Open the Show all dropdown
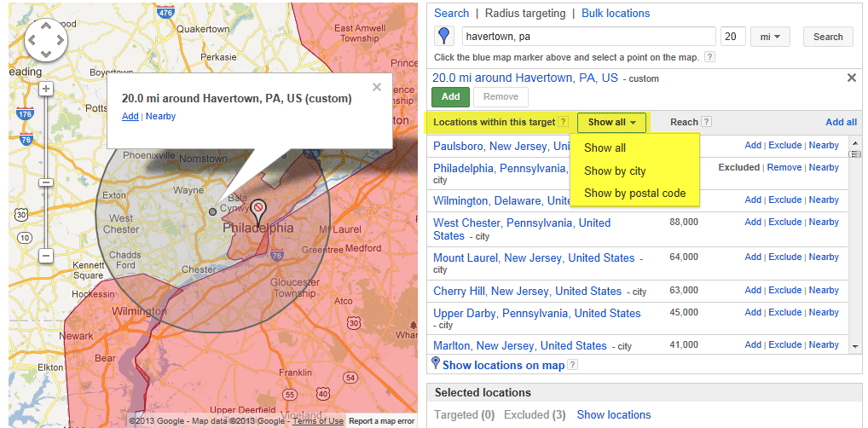The image size is (868, 428). click(611, 123)
